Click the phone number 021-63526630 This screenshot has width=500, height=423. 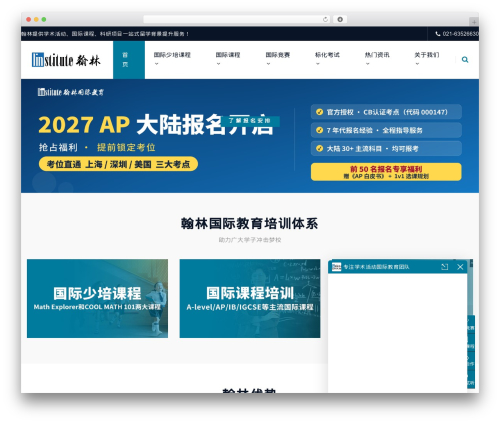(x=460, y=34)
